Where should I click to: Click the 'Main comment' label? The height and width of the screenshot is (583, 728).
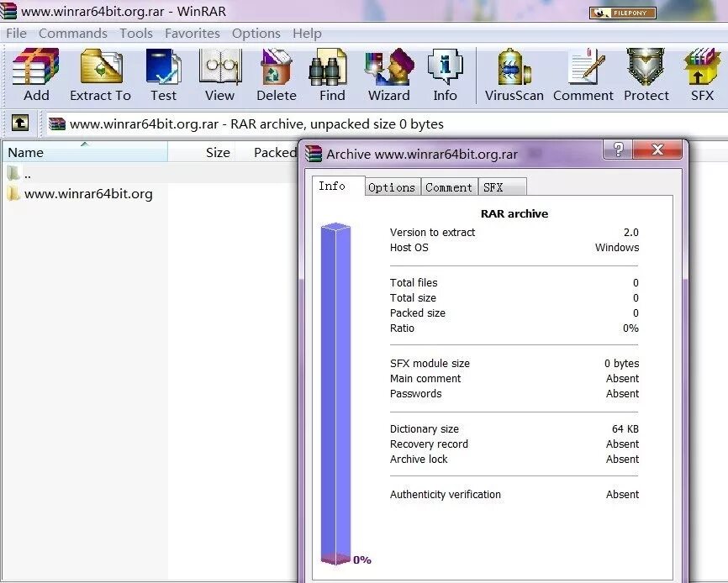[425, 379]
